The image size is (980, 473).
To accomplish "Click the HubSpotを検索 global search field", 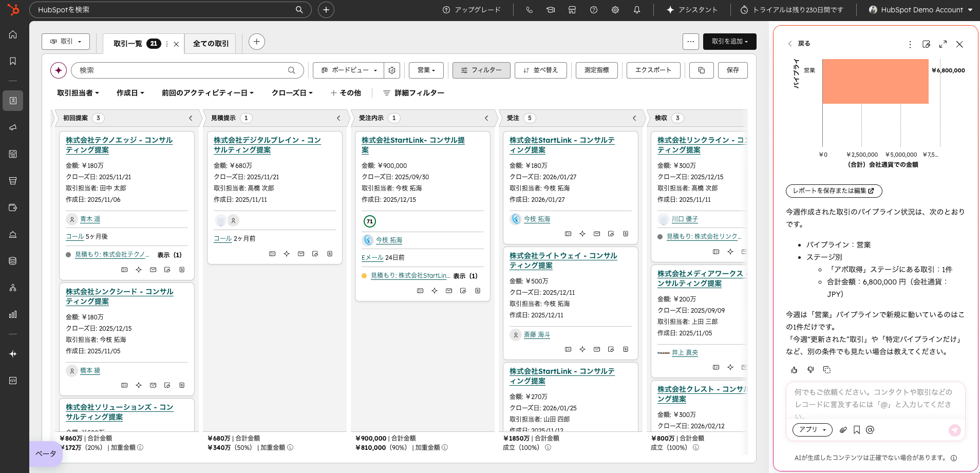I will [x=171, y=10].
